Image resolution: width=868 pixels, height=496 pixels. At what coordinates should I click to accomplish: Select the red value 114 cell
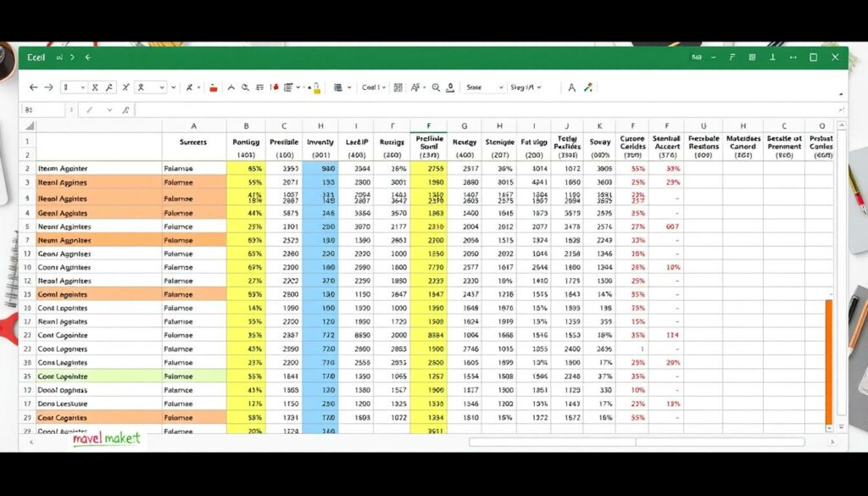click(x=666, y=336)
